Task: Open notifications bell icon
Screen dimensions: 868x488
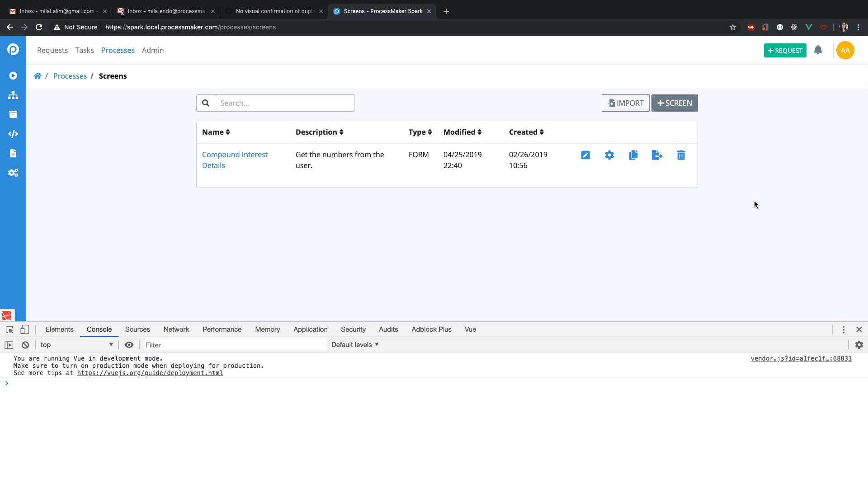Action: pyautogui.click(x=818, y=50)
